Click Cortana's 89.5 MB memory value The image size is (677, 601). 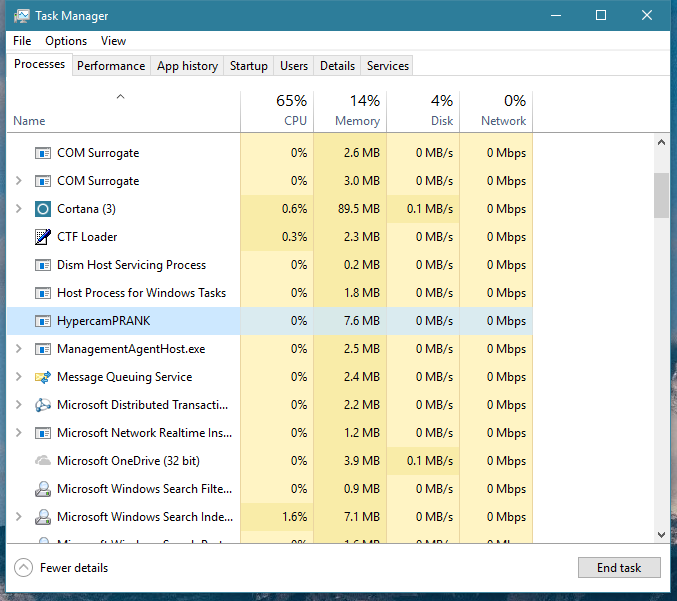(359, 209)
